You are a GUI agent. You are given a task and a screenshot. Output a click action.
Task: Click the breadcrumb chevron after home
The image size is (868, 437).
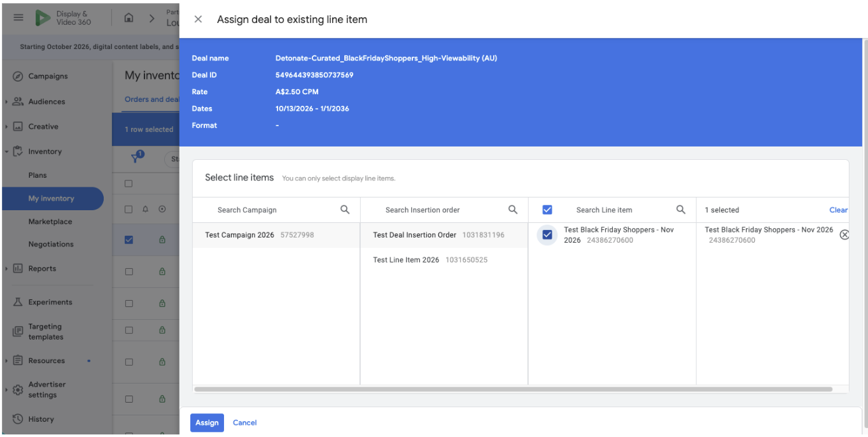151,18
